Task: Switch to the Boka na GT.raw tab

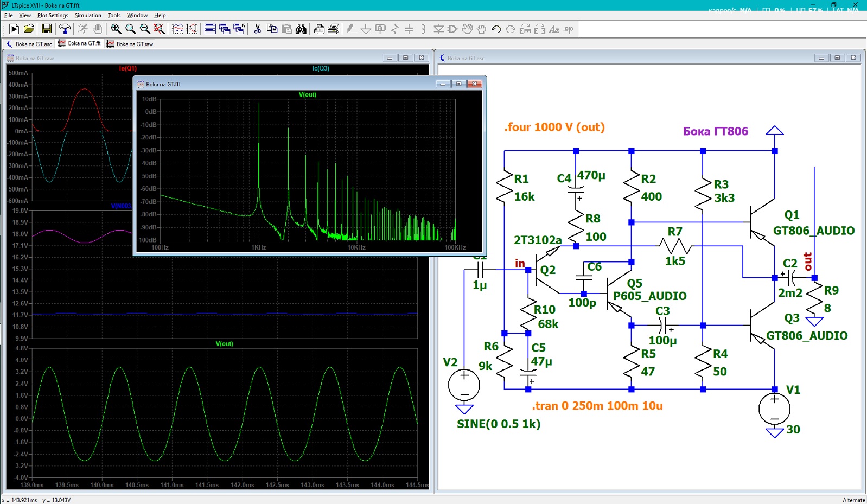Action: point(130,44)
